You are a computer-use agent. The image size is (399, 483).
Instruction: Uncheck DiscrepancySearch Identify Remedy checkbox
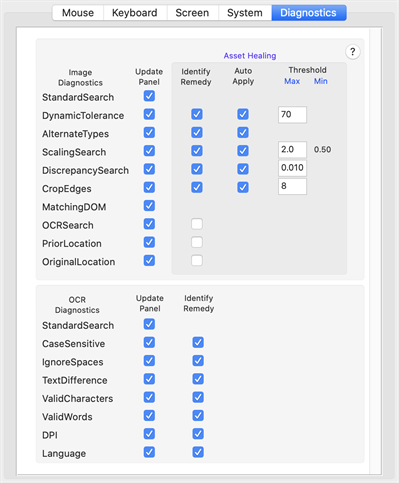tap(197, 169)
